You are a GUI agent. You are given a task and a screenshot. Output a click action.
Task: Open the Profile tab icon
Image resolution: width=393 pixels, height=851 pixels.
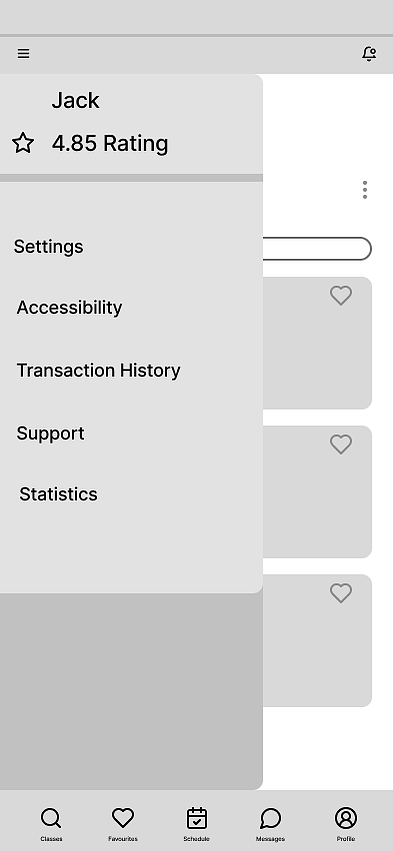click(346, 824)
